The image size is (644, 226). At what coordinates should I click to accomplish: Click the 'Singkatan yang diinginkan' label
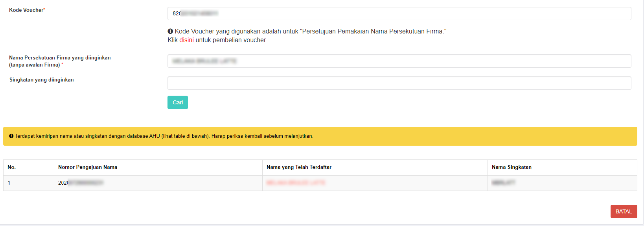coord(41,80)
